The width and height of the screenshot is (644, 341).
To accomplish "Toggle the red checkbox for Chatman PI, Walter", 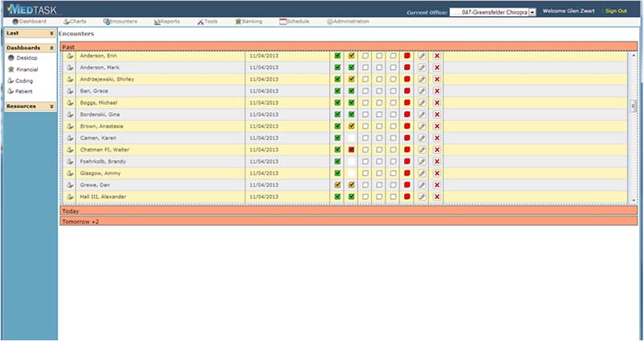I will (352, 150).
